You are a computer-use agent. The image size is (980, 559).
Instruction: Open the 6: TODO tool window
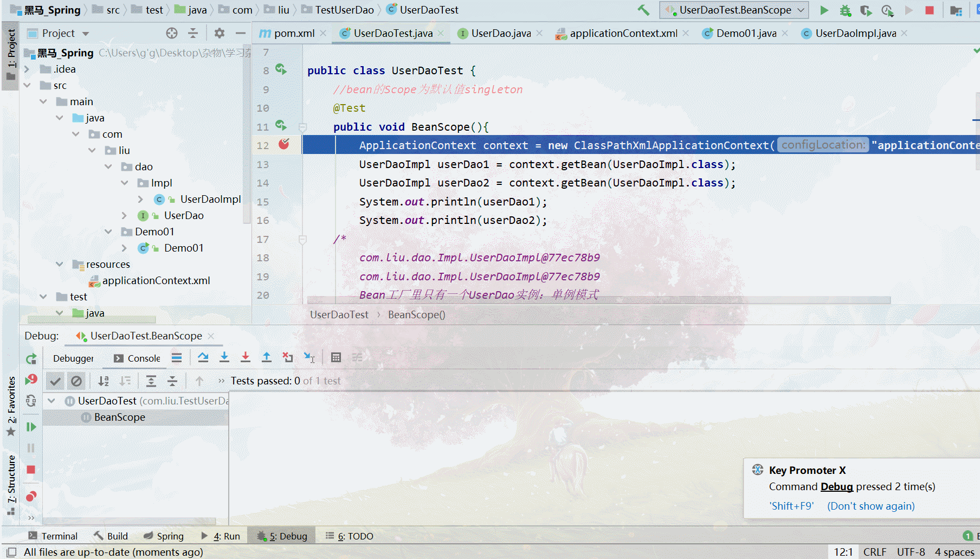350,536
